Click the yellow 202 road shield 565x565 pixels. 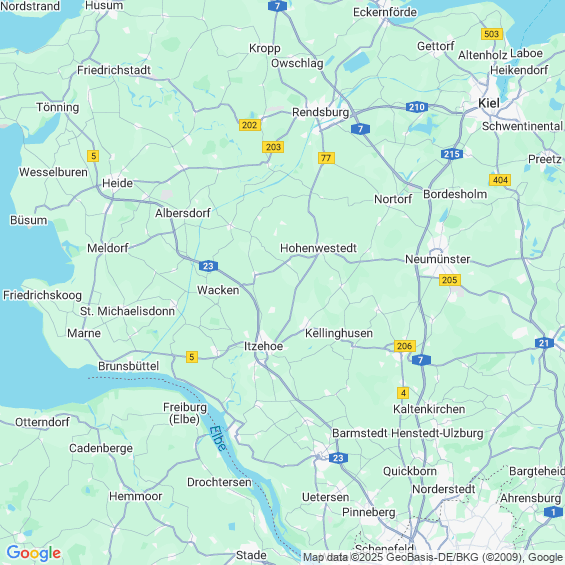click(x=250, y=125)
